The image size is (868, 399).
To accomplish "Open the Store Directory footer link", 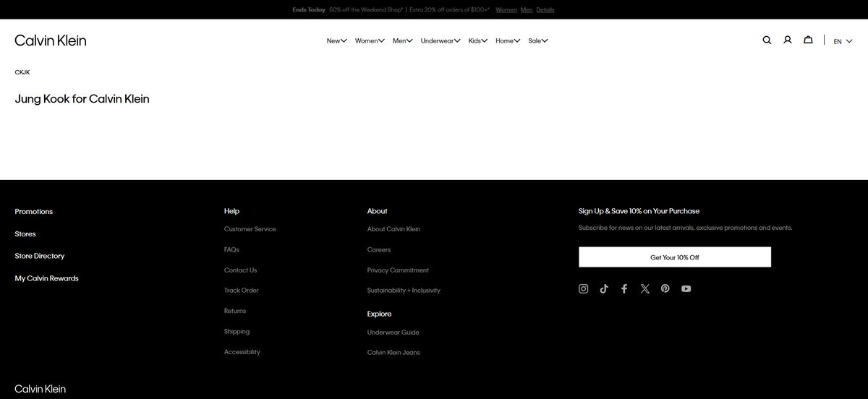I will coord(40,256).
